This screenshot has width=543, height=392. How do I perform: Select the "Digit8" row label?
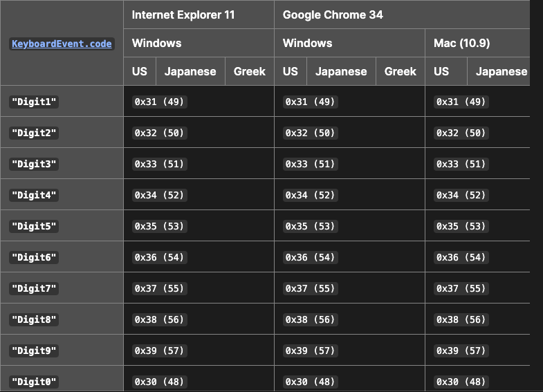pyautogui.click(x=34, y=320)
